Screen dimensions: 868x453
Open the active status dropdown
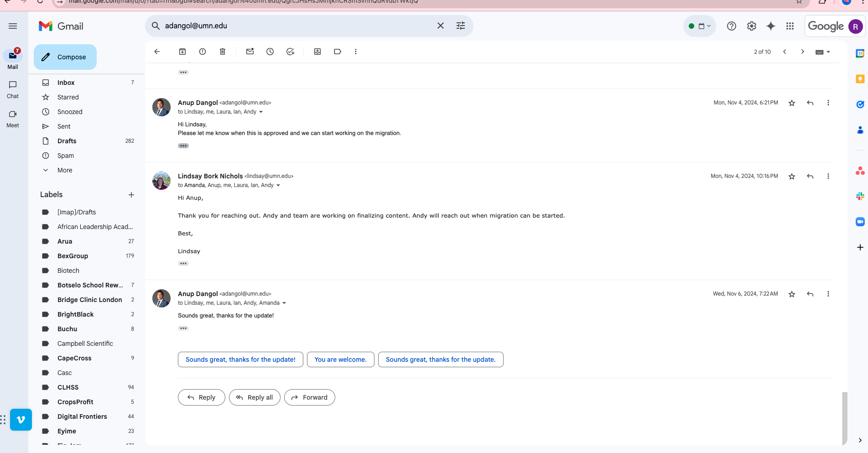point(700,26)
